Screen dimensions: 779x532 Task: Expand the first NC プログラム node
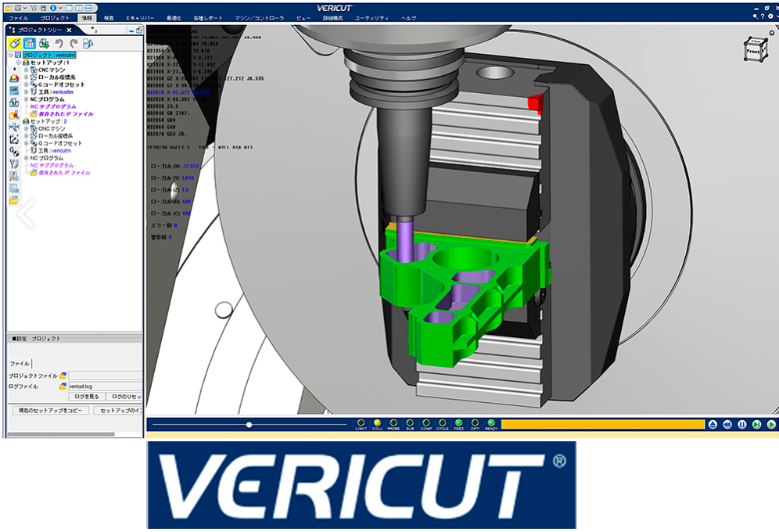27,99
